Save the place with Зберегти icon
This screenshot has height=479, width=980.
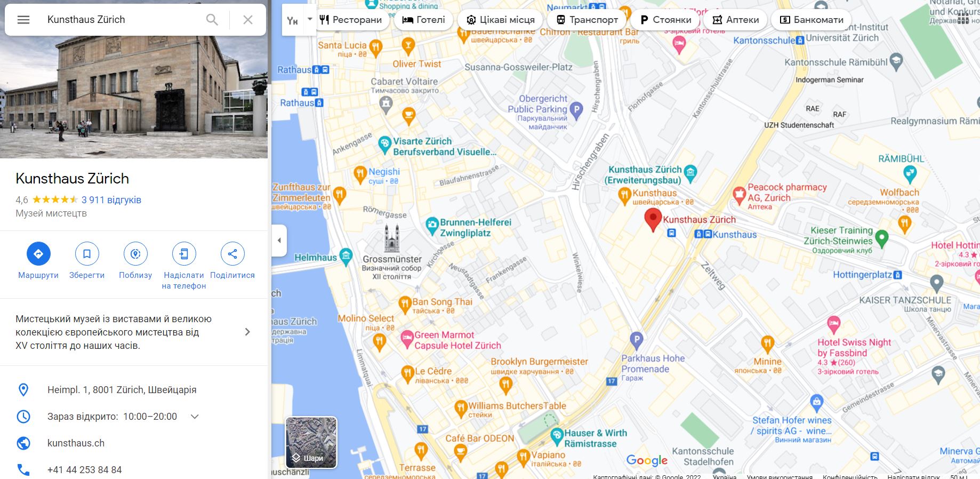click(x=87, y=254)
